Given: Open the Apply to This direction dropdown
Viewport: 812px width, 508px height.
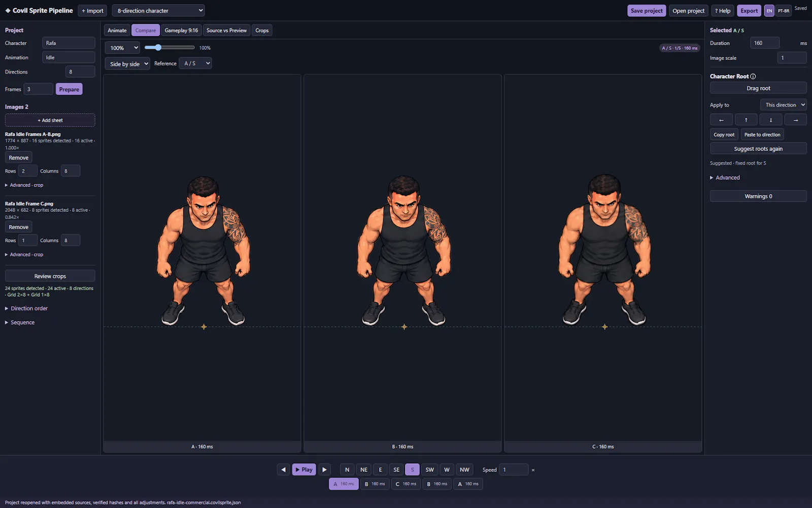Looking at the screenshot, I should [784, 105].
